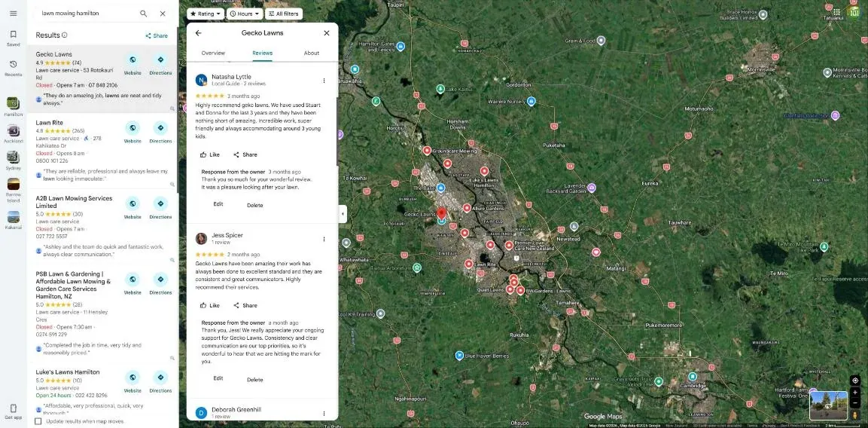Share the results list
This screenshot has width=868, height=428.
pyautogui.click(x=157, y=35)
